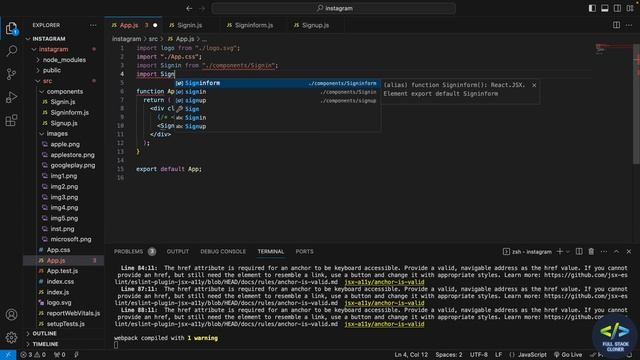Open reportWebVitals.js in the file tree
Screen dimensions: 640x360
[73, 313]
